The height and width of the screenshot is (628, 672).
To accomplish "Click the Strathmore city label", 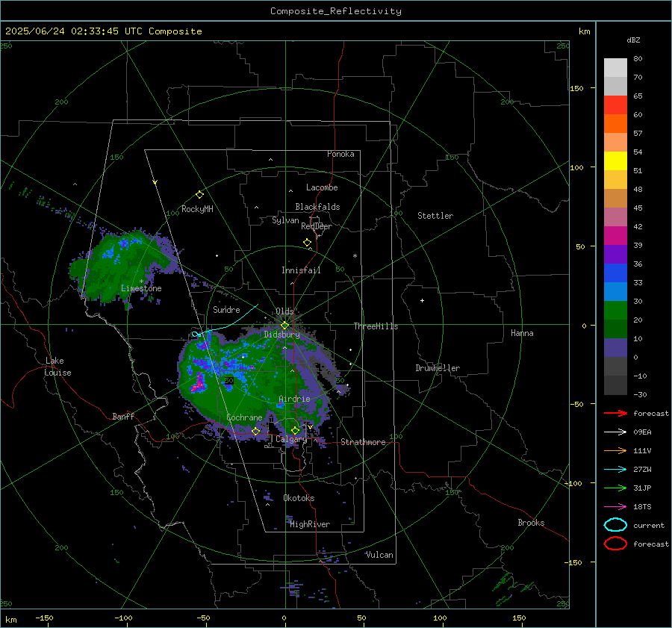I will pyautogui.click(x=363, y=442).
